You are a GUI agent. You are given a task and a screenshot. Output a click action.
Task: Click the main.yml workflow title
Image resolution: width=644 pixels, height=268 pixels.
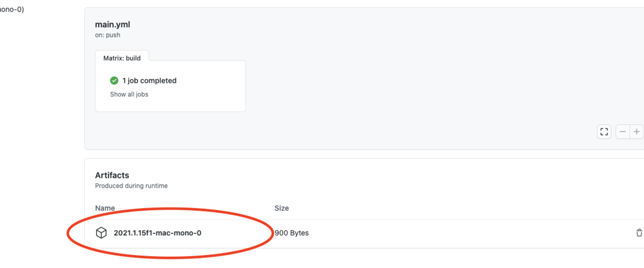coord(113,25)
